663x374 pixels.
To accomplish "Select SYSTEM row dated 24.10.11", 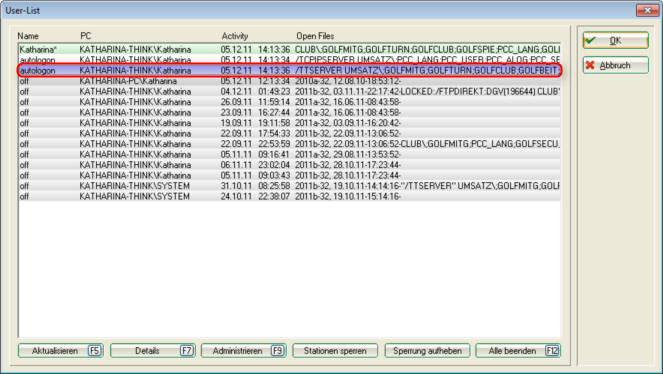I will tap(290, 196).
